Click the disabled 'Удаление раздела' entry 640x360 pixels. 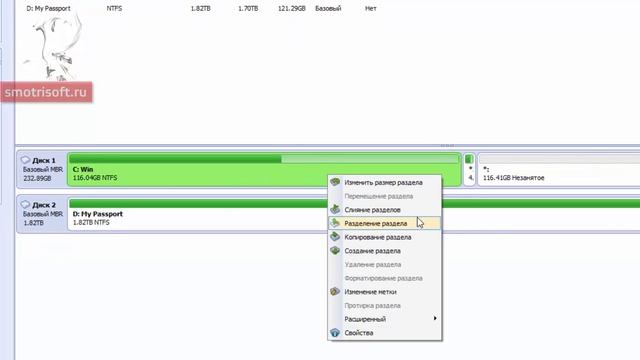[384, 264]
